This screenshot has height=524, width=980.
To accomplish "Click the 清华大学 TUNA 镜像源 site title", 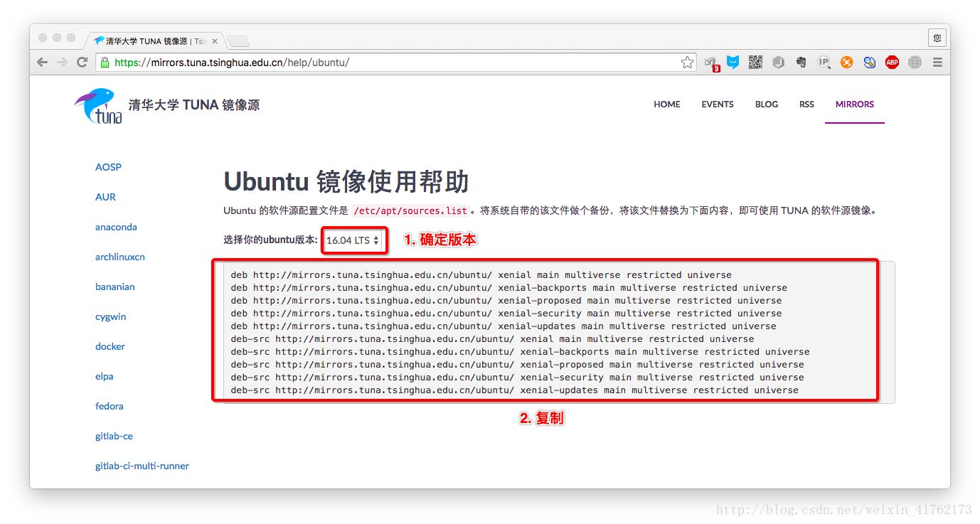I will pyautogui.click(x=194, y=105).
